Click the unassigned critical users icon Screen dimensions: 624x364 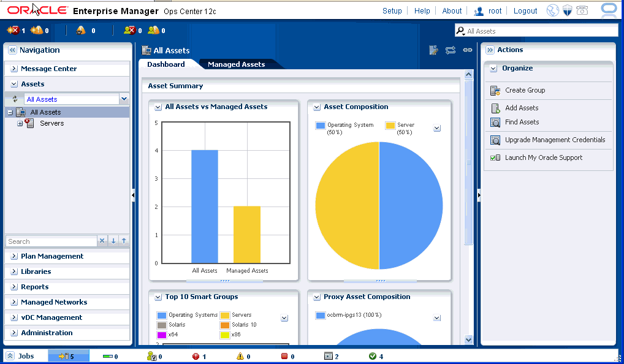click(x=130, y=30)
